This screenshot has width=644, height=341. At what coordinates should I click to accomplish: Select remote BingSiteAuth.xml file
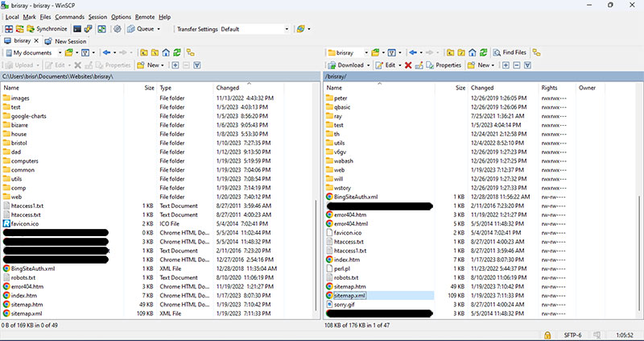352,197
